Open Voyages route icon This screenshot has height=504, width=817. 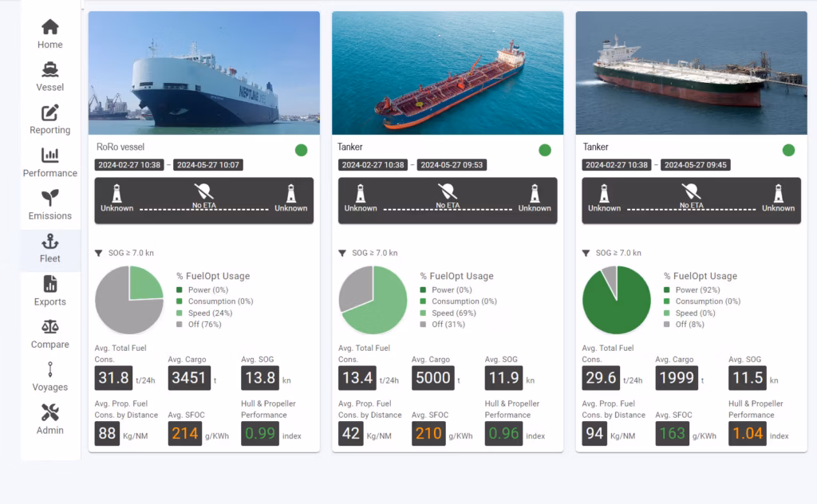(49, 370)
